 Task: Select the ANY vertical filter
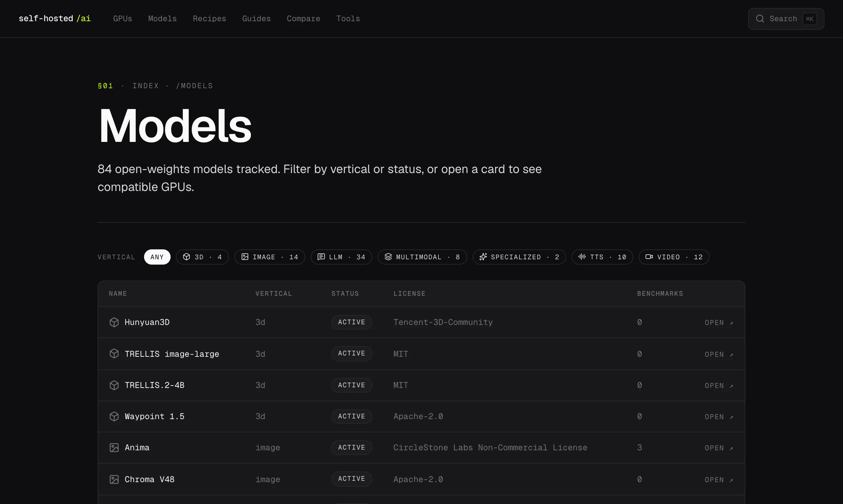[157, 257]
